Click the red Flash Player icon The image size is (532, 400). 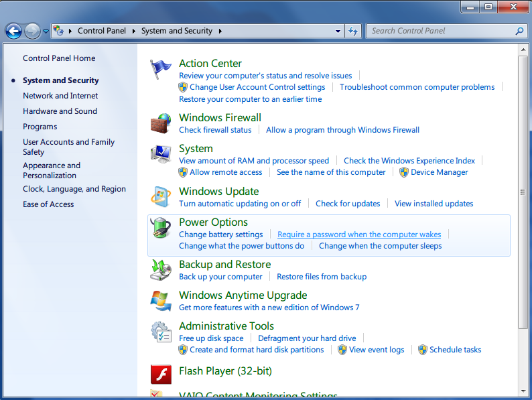[161, 373]
